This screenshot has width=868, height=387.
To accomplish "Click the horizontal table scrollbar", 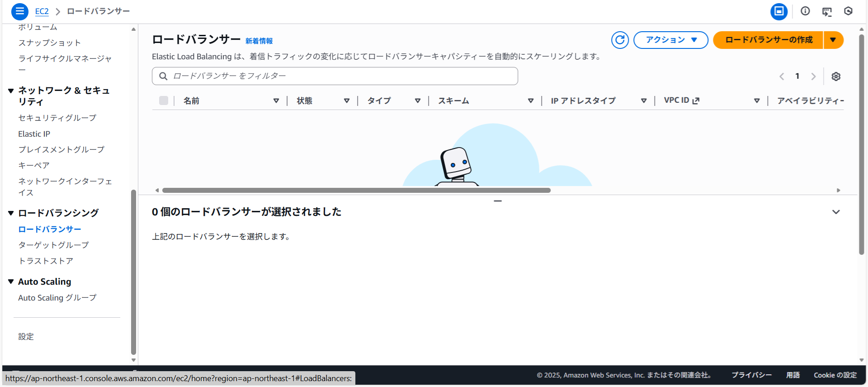I will (x=356, y=191).
